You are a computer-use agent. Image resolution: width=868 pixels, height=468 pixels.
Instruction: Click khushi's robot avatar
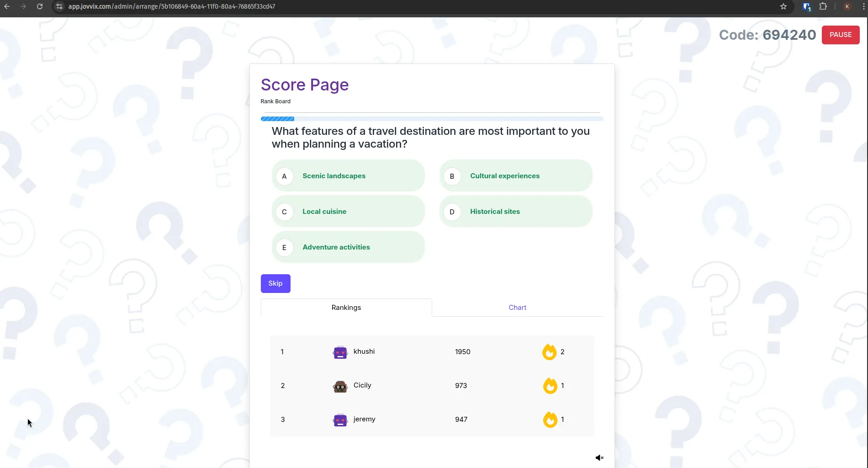click(x=340, y=352)
